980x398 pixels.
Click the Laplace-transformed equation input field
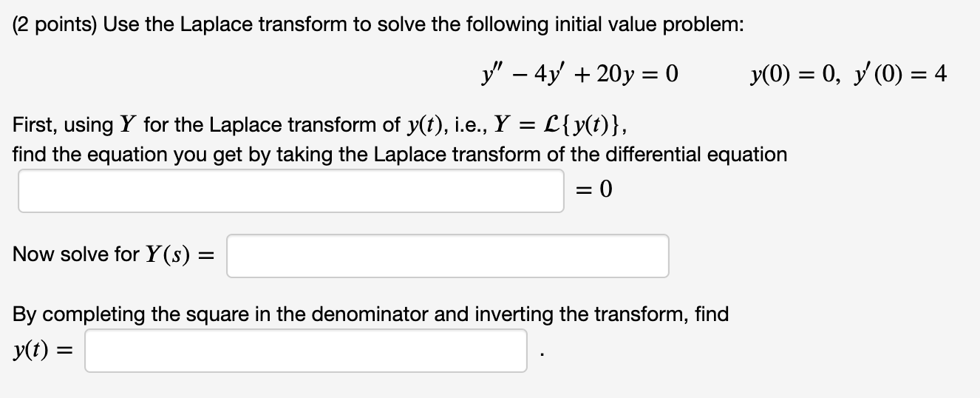[x=291, y=191]
